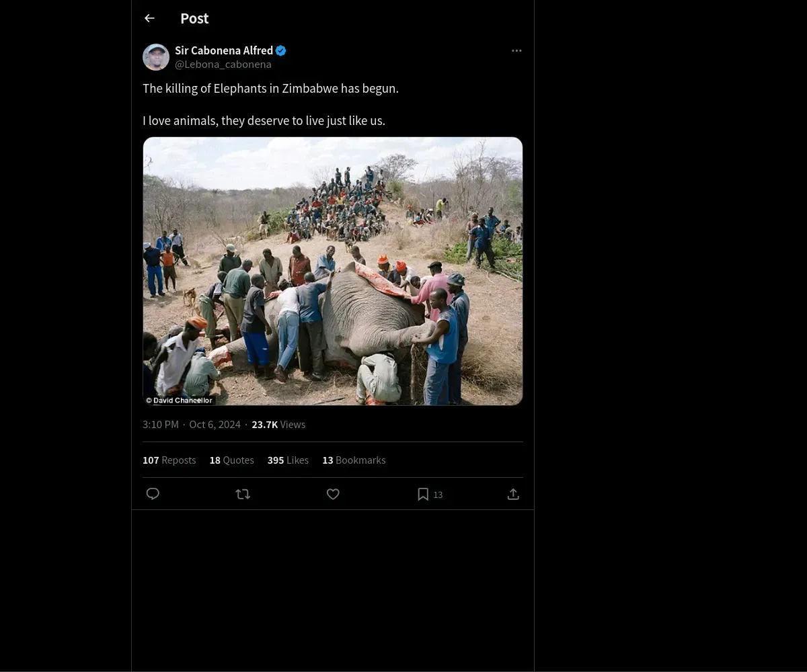Open the 23.7K Views analytics
Screen dimensions: 807x672
(278, 425)
